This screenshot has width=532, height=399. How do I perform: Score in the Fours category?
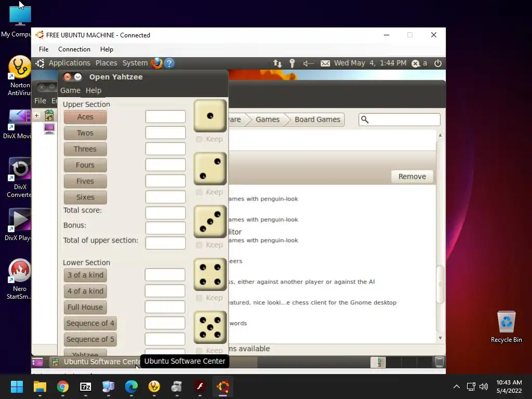click(x=85, y=165)
